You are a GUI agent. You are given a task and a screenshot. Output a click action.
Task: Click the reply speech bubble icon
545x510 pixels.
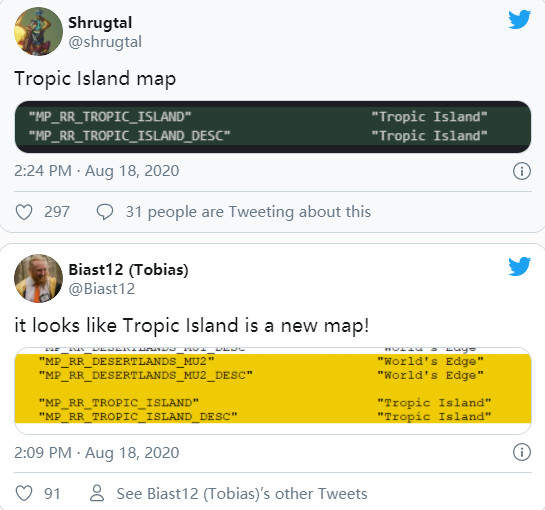point(105,212)
